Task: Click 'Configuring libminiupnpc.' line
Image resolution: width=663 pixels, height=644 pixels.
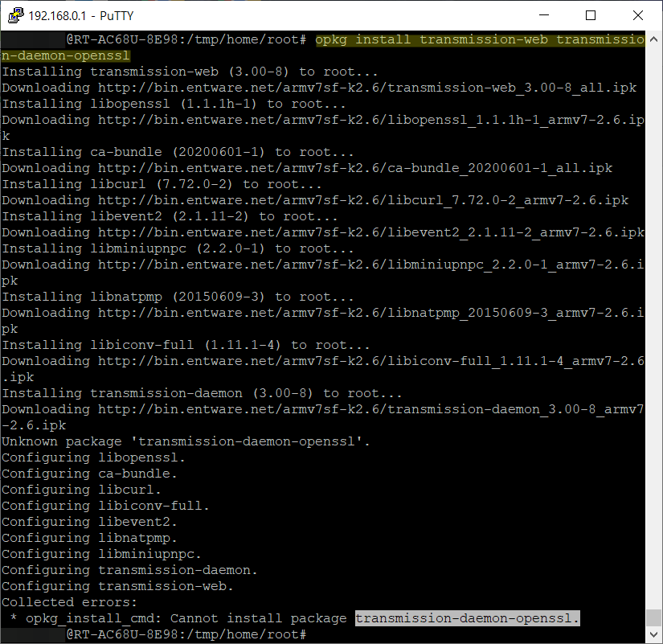Action: pos(101,554)
